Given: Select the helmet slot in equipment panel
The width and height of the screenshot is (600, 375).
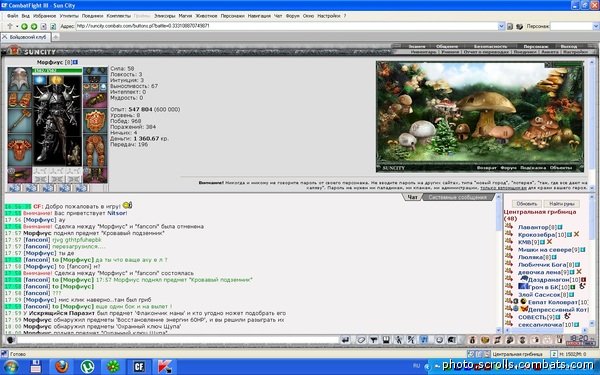Looking at the screenshot, I should tap(19, 78).
